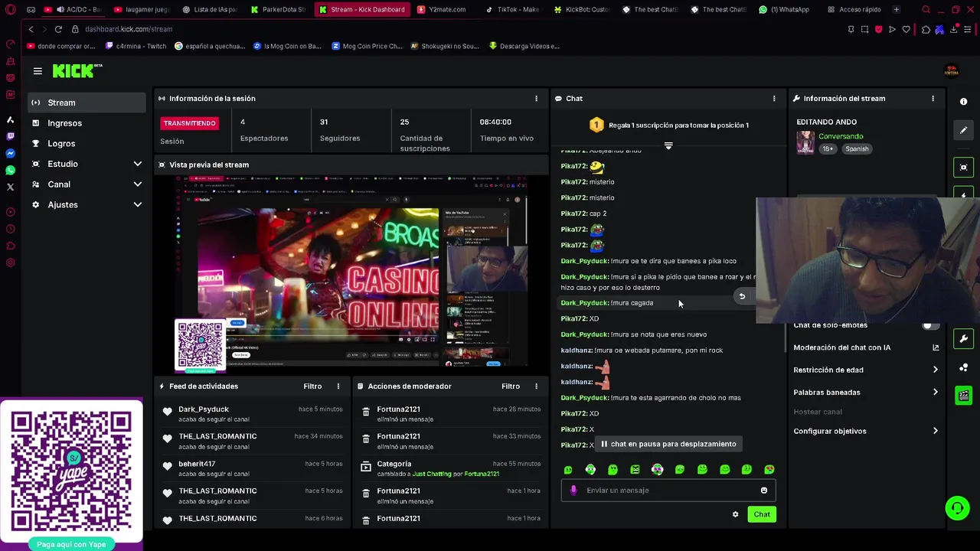
Task: Open session info panel three-dot menu
Action: pos(536,99)
